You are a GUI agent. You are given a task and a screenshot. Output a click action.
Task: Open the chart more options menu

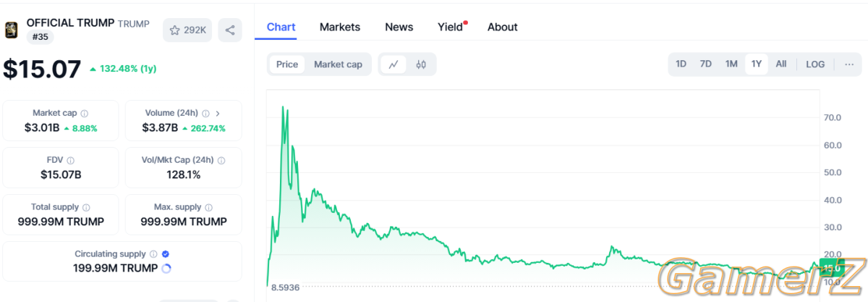click(x=849, y=64)
